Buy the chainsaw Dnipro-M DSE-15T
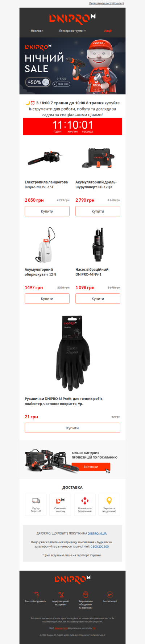 47,211
